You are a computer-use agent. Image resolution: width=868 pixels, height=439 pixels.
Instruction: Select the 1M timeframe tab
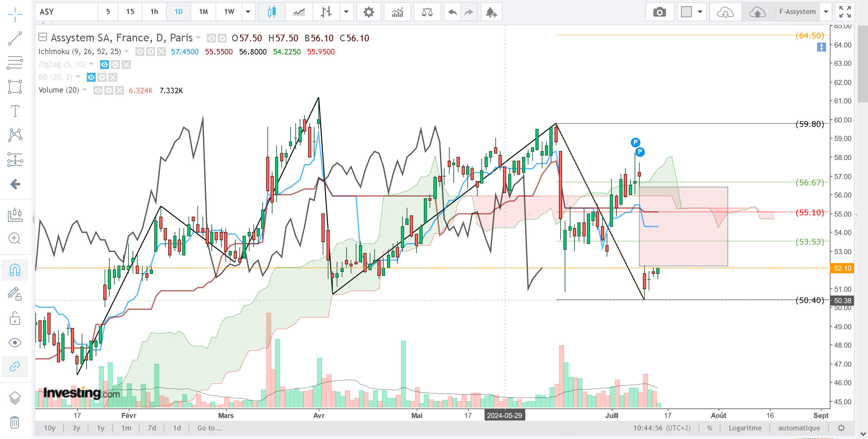tap(203, 12)
